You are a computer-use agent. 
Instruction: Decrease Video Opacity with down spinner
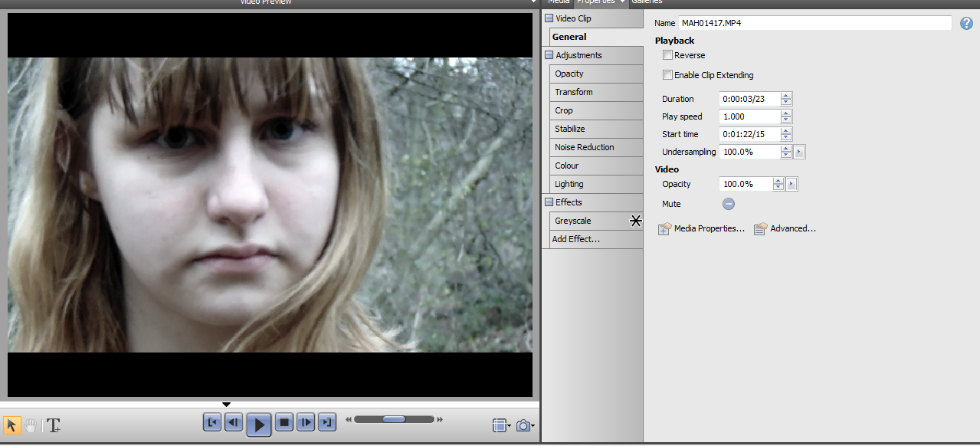coord(778,188)
